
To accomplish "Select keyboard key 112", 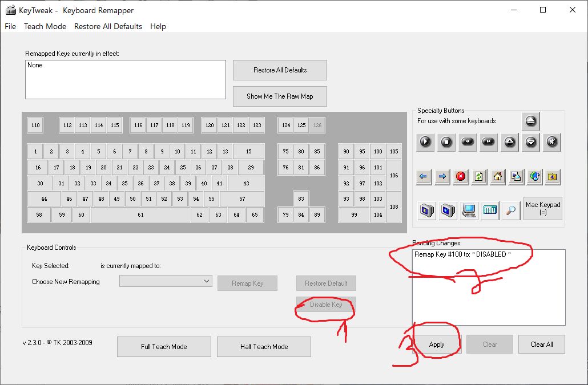I will pos(67,125).
